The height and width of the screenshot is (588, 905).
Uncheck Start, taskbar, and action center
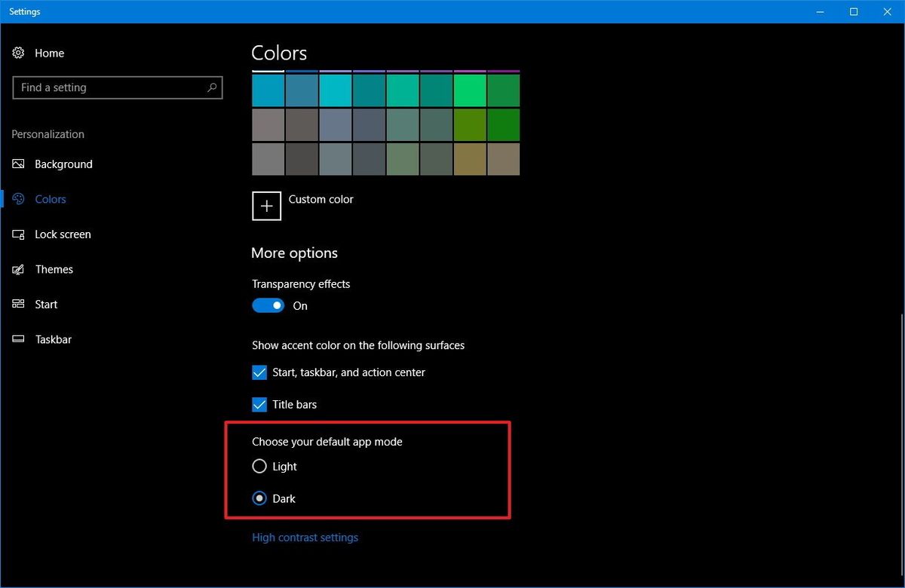point(259,372)
